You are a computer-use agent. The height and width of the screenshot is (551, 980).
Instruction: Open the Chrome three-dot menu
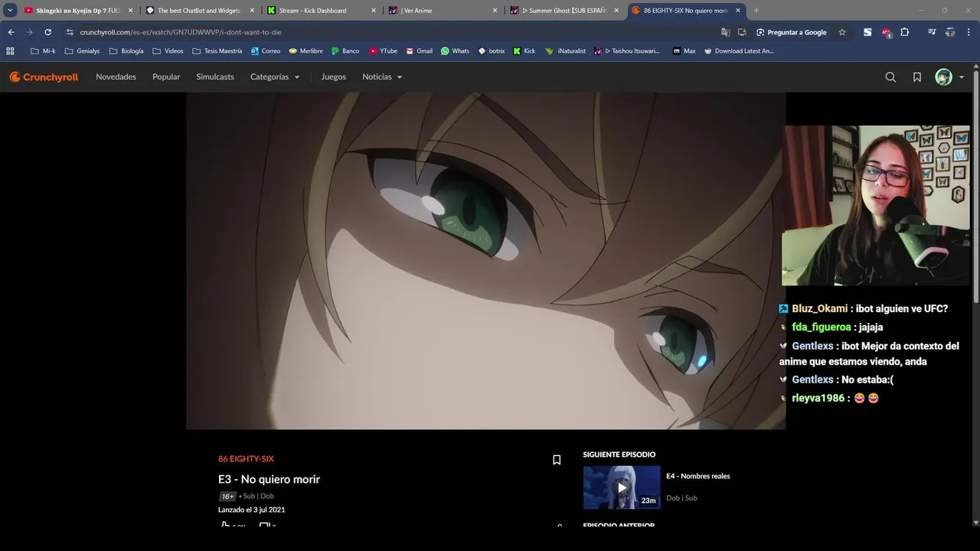pyautogui.click(x=969, y=32)
